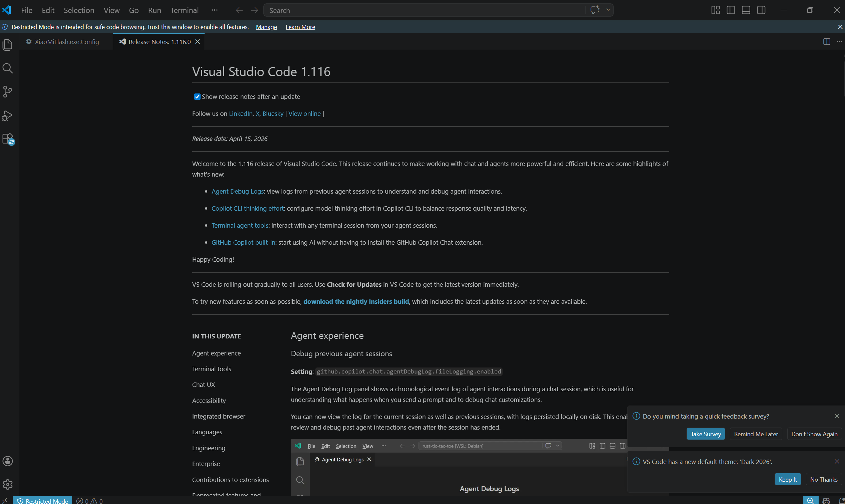Split the editor right
845x504 pixels.
pos(826,41)
